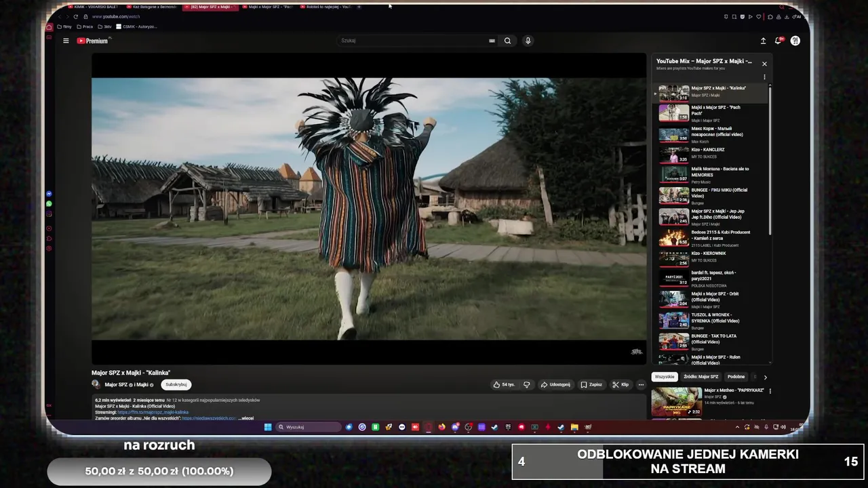Open Epic Games launcher from the taskbar

508,427
